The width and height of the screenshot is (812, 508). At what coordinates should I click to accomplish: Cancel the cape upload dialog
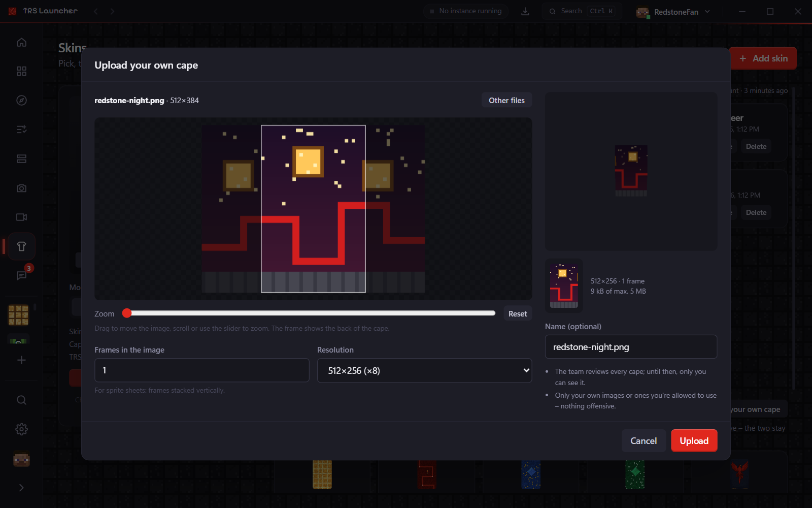click(x=644, y=440)
